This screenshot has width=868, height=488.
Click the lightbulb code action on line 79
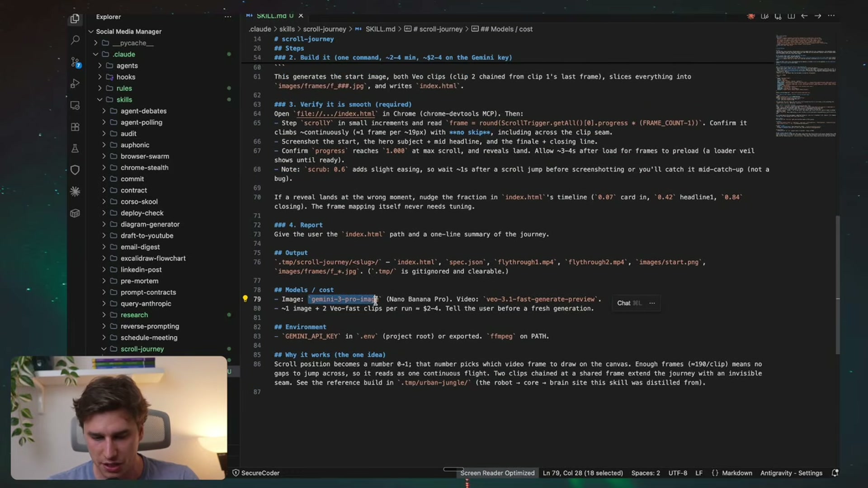(x=245, y=299)
